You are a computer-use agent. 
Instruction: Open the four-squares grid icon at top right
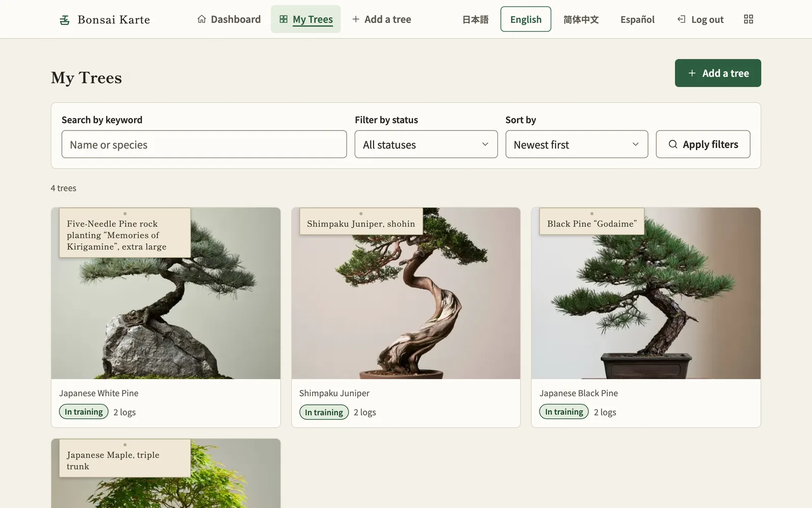coord(749,19)
